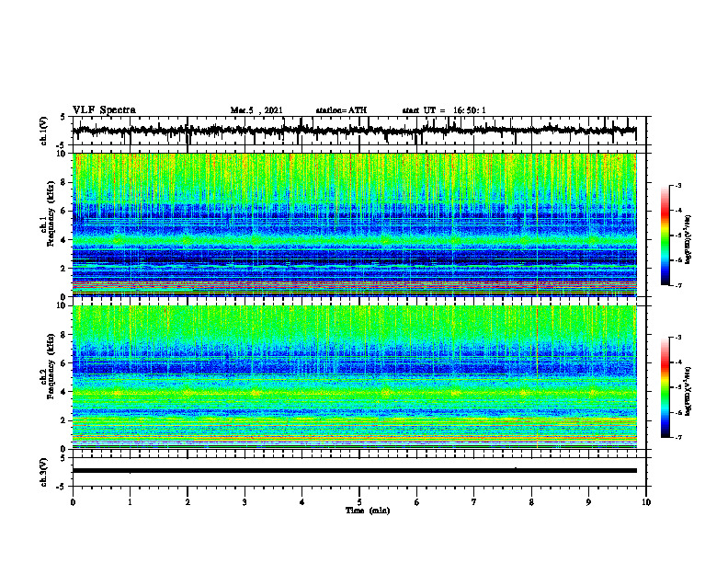Click the '6' minute tick on time axis
728x563 pixels.
(417, 502)
